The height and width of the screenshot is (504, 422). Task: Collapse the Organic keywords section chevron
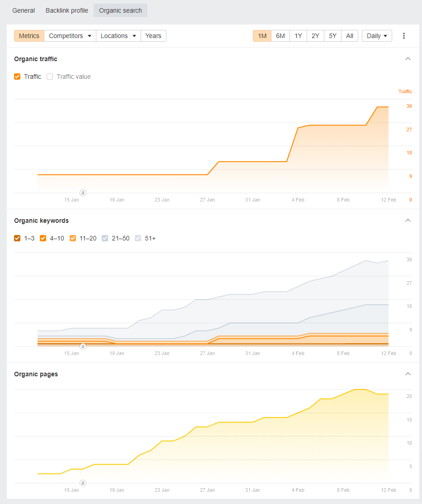click(408, 221)
